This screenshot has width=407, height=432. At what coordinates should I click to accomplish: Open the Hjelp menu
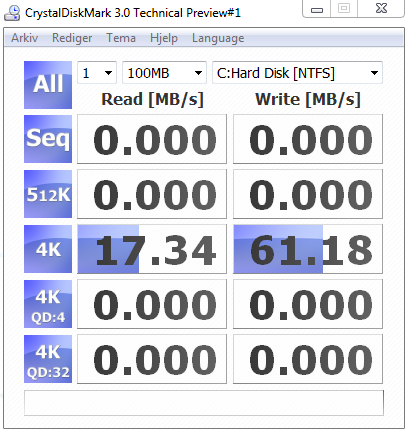[164, 38]
